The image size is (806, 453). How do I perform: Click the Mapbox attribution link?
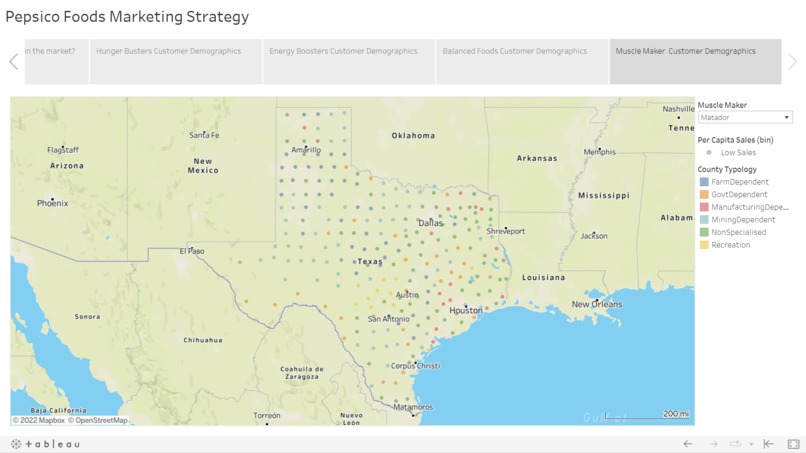point(39,420)
